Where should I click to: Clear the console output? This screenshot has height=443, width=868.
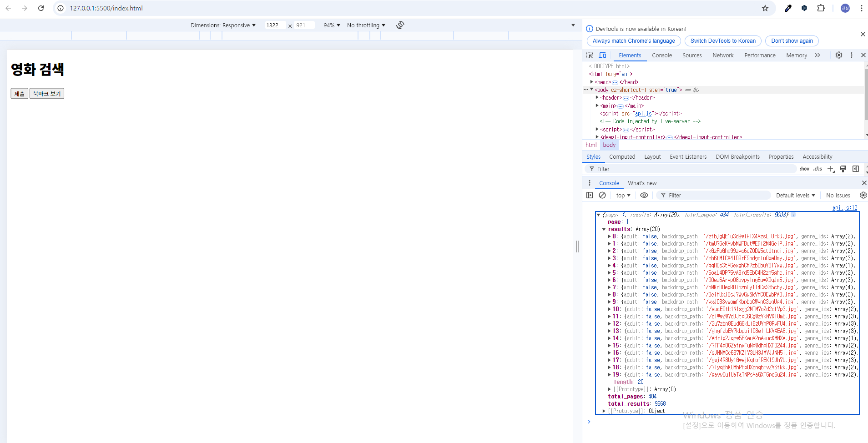(602, 195)
